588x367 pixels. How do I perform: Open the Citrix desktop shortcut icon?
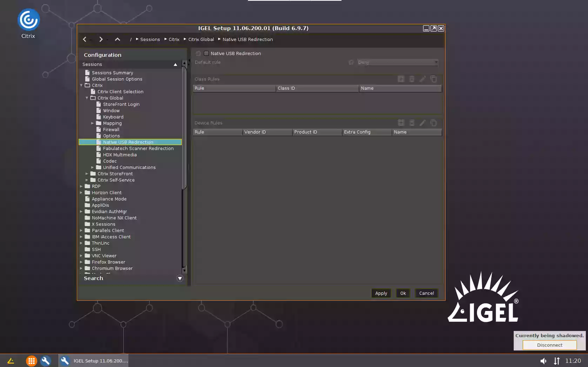click(28, 20)
